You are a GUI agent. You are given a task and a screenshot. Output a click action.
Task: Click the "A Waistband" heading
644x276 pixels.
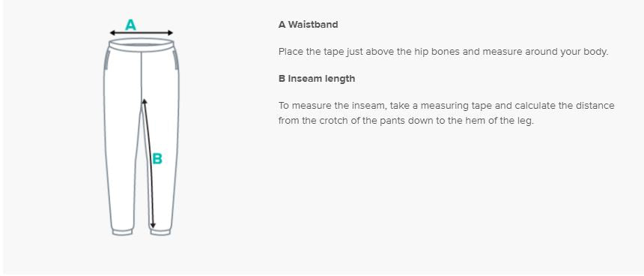308,25
